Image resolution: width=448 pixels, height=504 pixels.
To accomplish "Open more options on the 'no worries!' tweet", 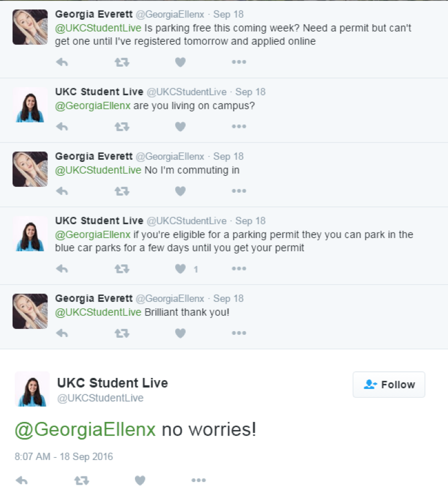I will click(x=198, y=480).
